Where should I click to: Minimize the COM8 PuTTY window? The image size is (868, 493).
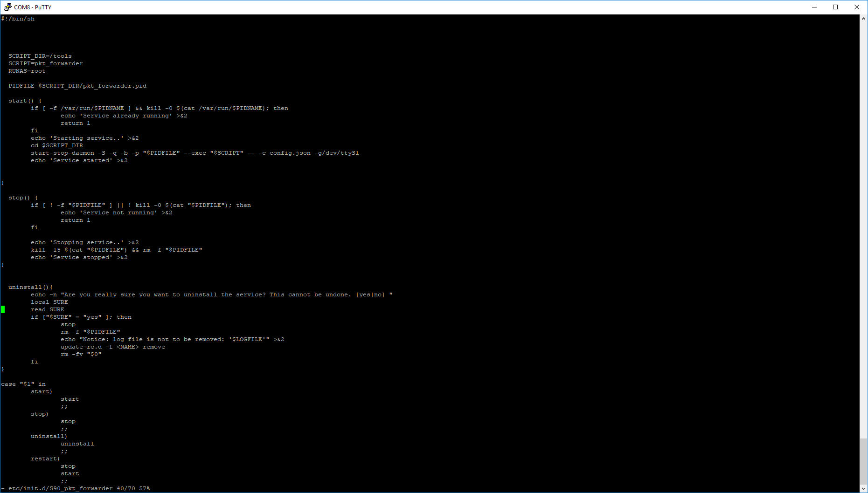coord(814,7)
